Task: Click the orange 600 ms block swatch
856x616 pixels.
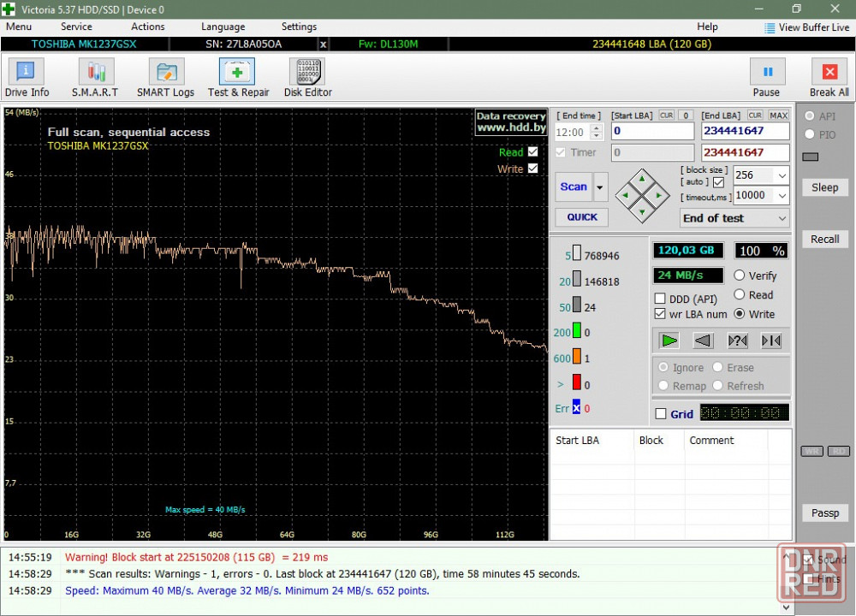Action: [x=576, y=357]
